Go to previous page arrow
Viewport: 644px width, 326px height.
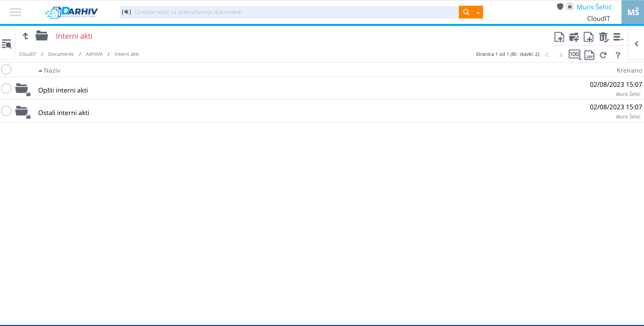coord(547,55)
